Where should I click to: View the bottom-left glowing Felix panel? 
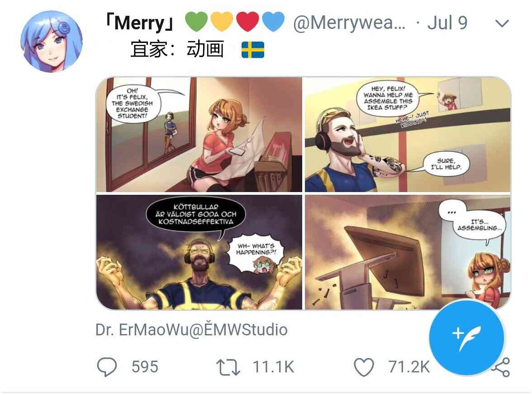199,252
